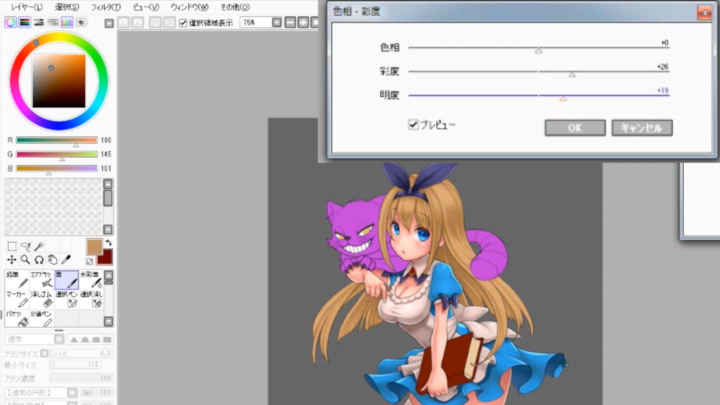The width and height of the screenshot is (720, 405).
Task: Click the foreground color swatch
Action: [x=94, y=247]
